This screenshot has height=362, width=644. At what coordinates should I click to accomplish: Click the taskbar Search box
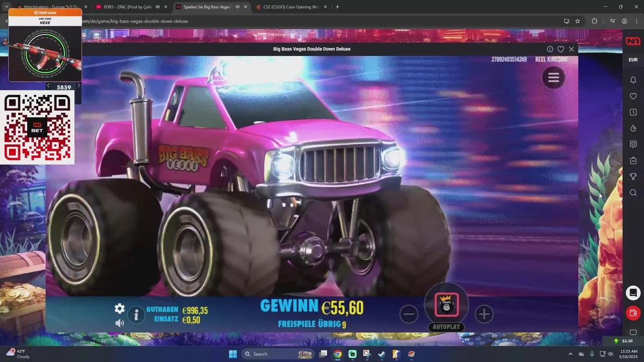click(278, 354)
